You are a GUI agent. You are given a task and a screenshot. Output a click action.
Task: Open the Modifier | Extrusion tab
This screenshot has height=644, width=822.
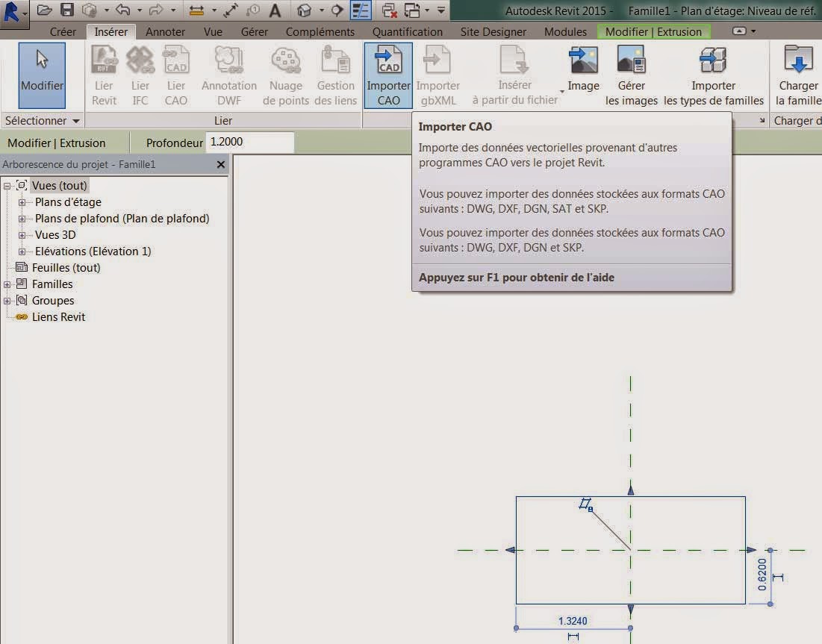[653, 32]
